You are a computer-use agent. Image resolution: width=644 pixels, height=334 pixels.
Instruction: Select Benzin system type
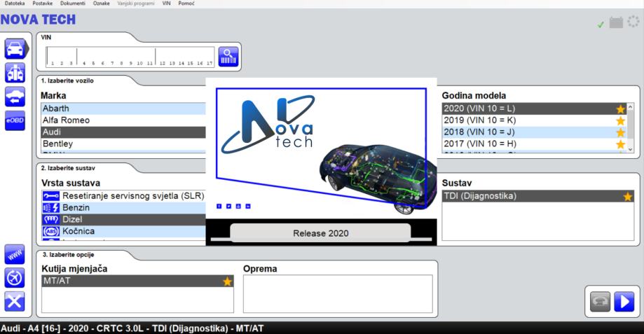pyautogui.click(x=123, y=208)
